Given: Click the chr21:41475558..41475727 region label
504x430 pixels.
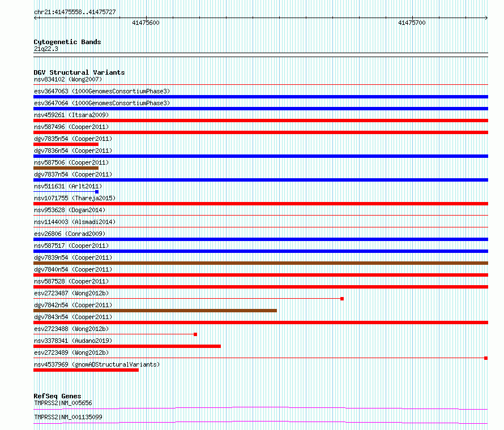Looking at the screenshot, I should coord(75,12).
